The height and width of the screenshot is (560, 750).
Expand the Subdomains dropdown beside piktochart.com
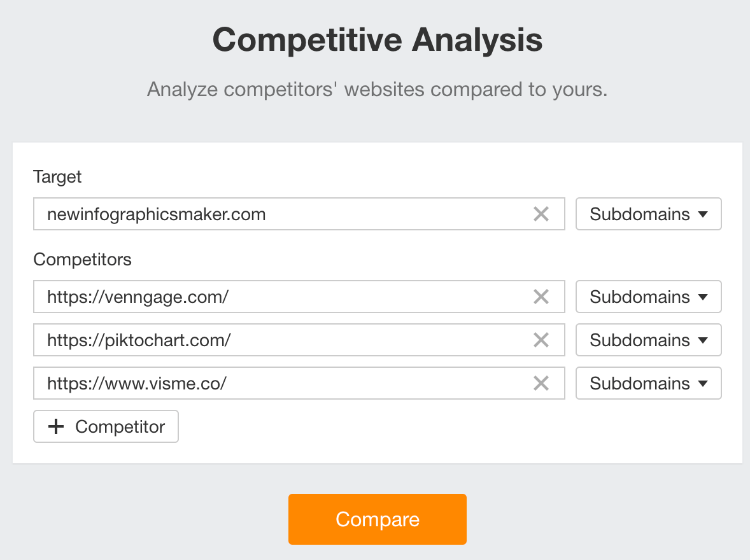(648, 340)
